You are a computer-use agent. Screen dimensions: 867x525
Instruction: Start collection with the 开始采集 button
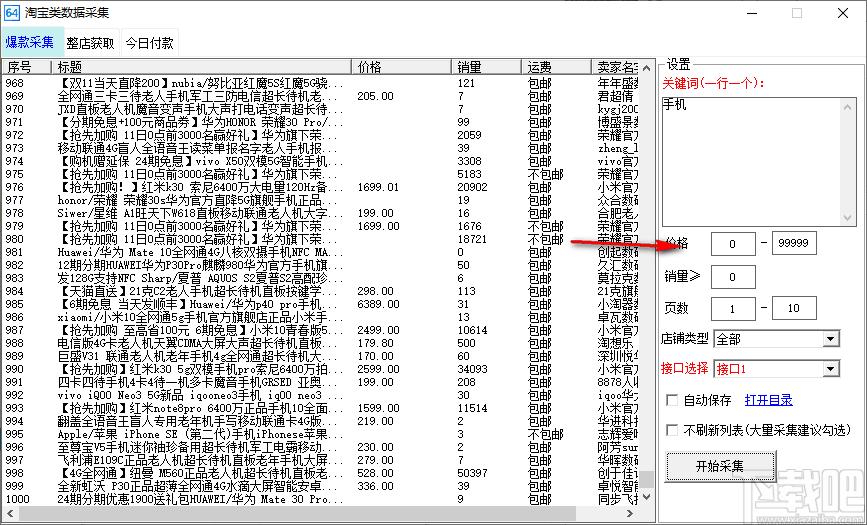point(719,466)
